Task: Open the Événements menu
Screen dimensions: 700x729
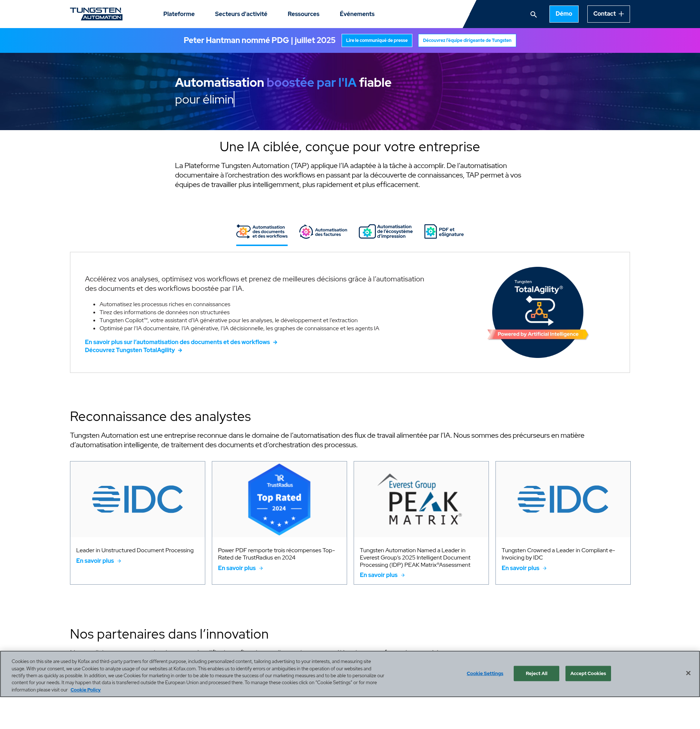Action: pos(357,14)
